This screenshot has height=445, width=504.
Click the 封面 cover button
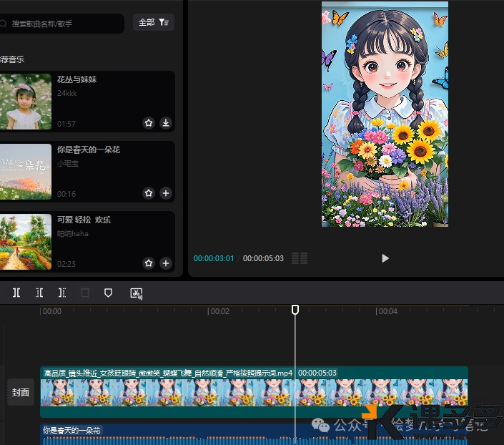tap(21, 392)
